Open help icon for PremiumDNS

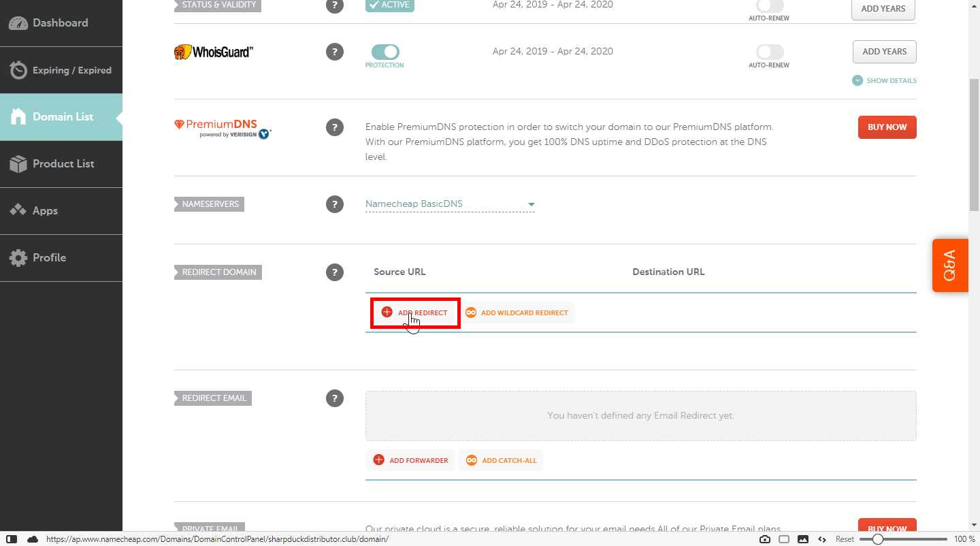click(x=334, y=127)
